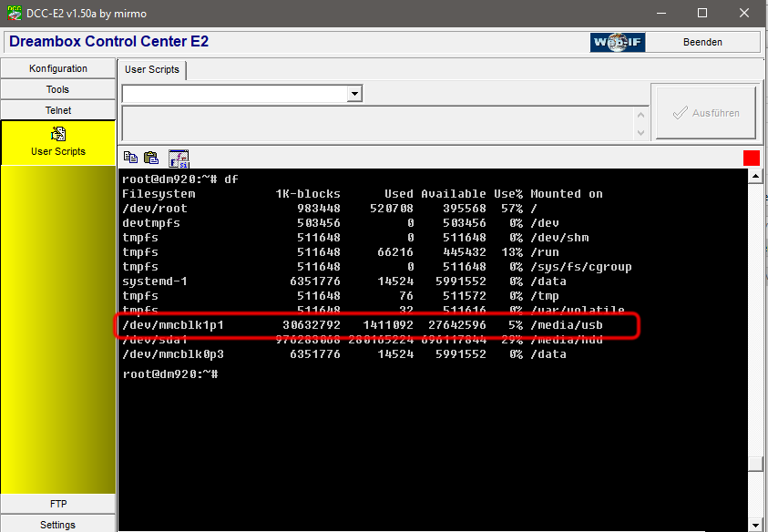
Task: Open the Settings section
Action: point(58,525)
